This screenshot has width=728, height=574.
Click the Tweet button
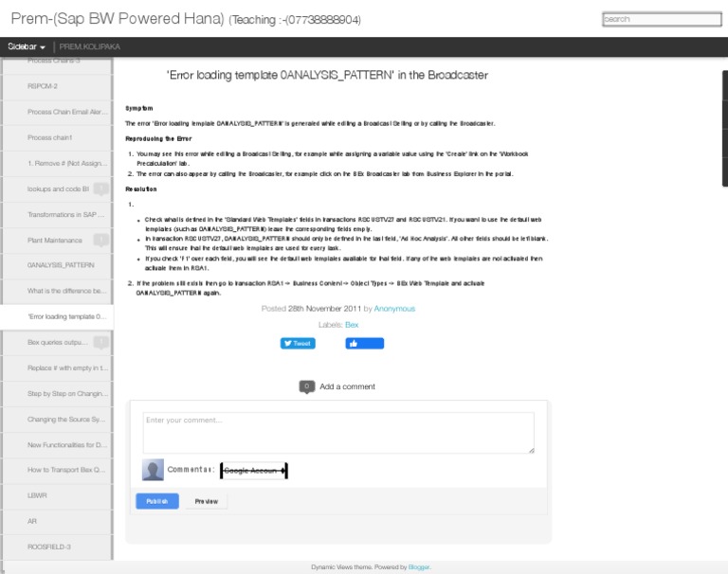[x=298, y=344]
